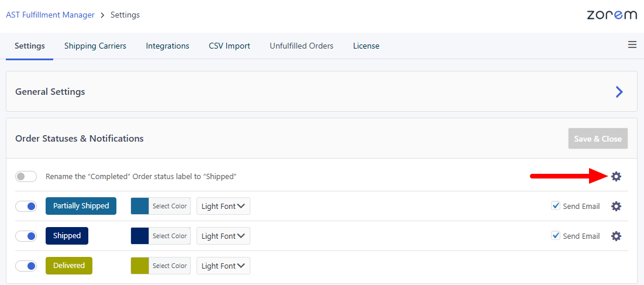This screenshot has width=644, height=285.
Task: Open Light Font dropdown for Delivered
Action: click(x=223, y=266)
